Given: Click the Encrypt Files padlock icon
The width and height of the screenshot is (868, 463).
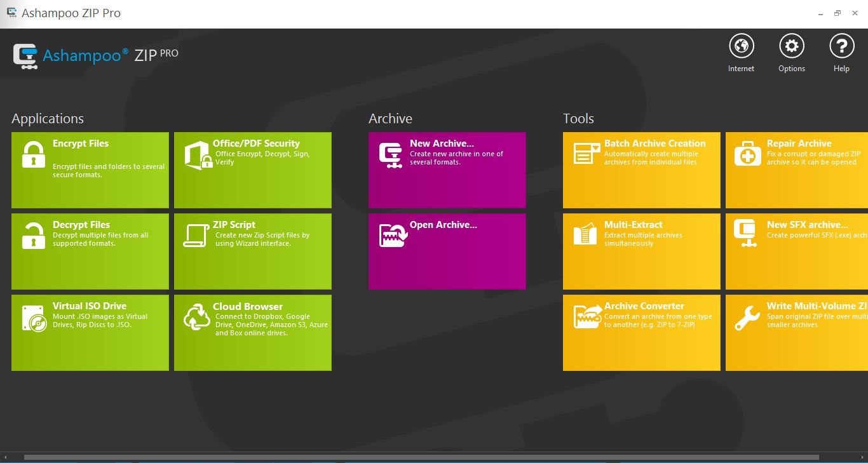Looking at the screenshot, I should tap(34, 155).
